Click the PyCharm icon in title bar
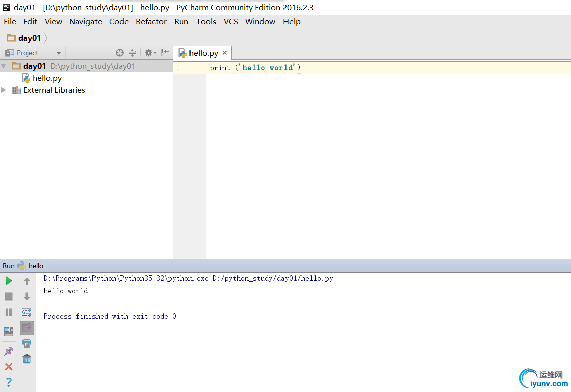Image resolution: width=571 pixels, height=392 pixels. click(6, 7)
